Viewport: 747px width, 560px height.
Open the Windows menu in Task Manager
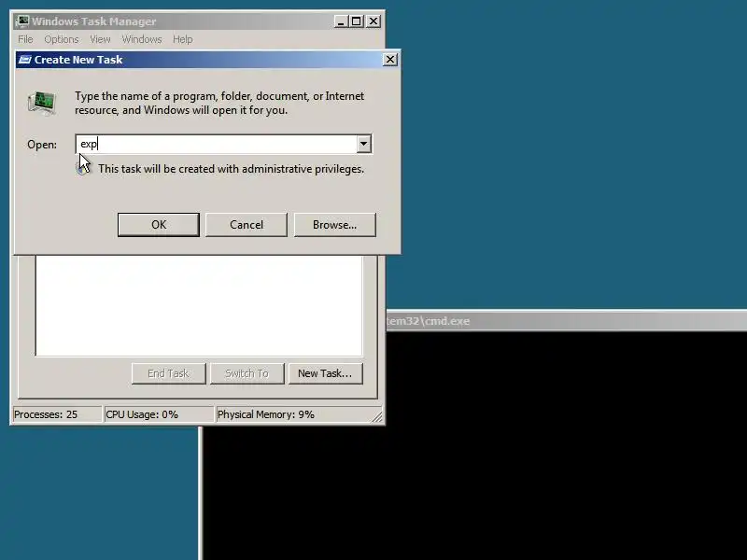[142, 39]
